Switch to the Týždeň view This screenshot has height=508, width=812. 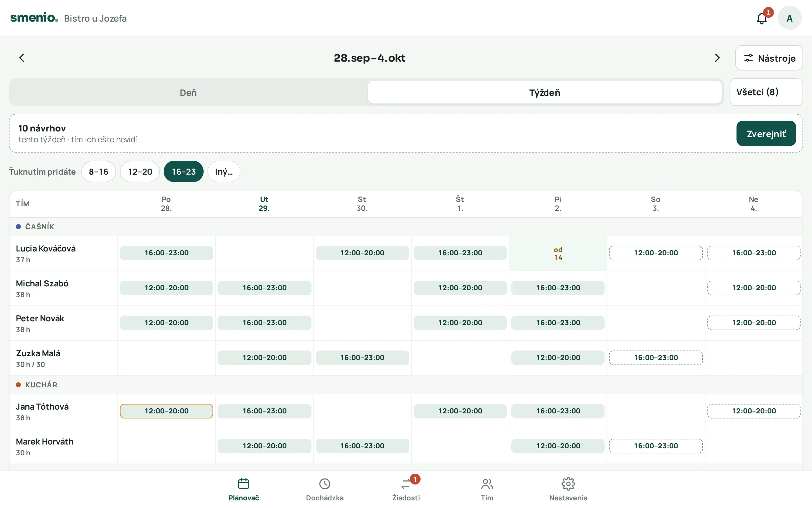(545, 92)
